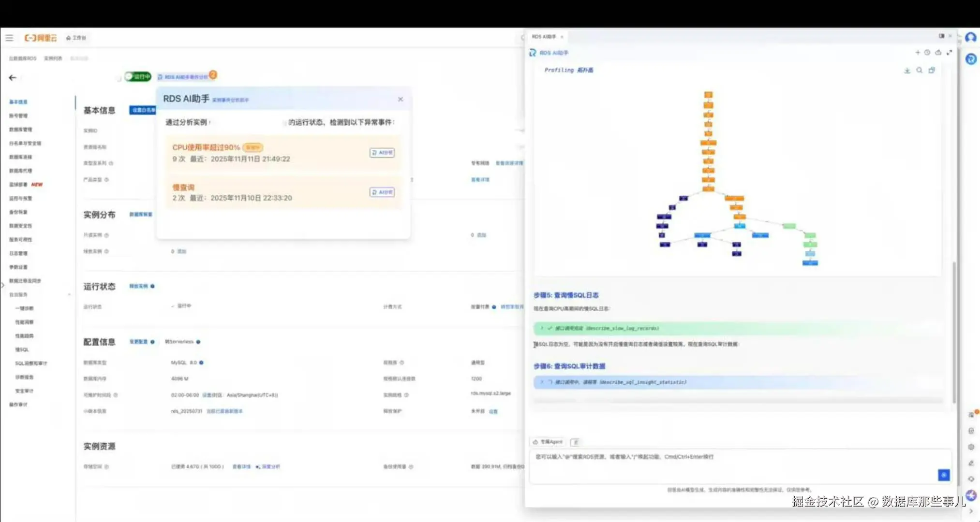
Task: Open chat history clock icon
Action: pyautogui.click(x=927, y=53)
